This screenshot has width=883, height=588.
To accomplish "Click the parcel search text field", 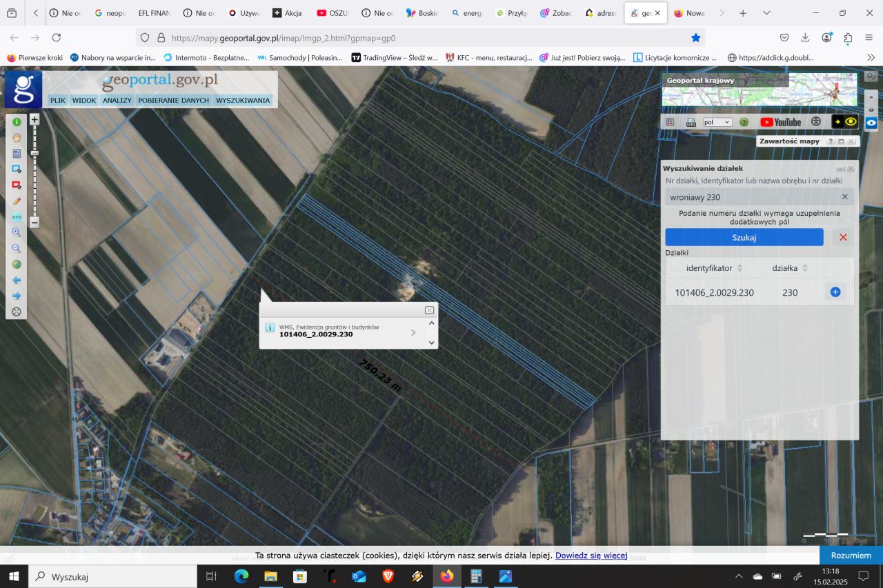I will pos(752,197).
